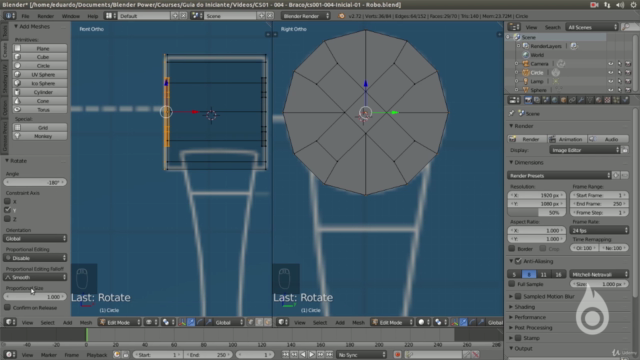Enable Confirm on Release checkbox
This screenshot has width=640, height=360.
[x=7, y=307]
